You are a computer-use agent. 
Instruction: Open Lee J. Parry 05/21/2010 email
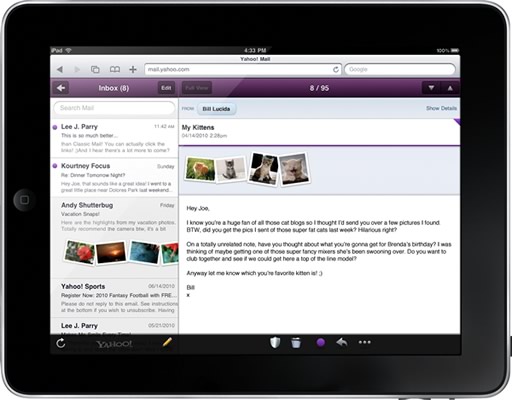114,326
